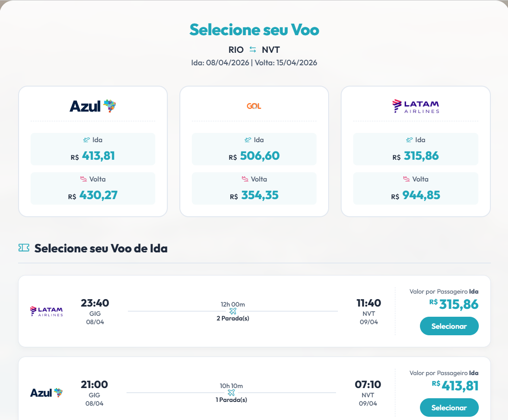Click the LATAM logo in the first flight row

click(x=46, y=311)
